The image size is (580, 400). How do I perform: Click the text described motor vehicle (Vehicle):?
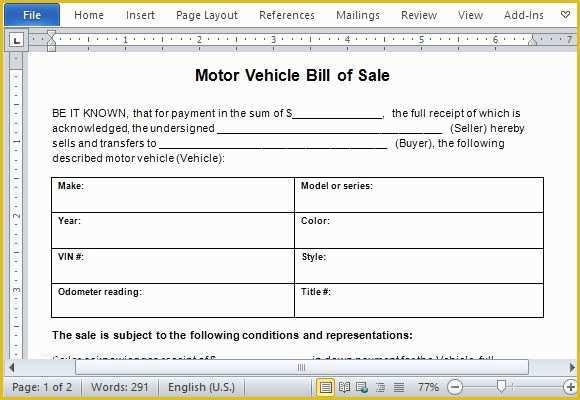138,158
